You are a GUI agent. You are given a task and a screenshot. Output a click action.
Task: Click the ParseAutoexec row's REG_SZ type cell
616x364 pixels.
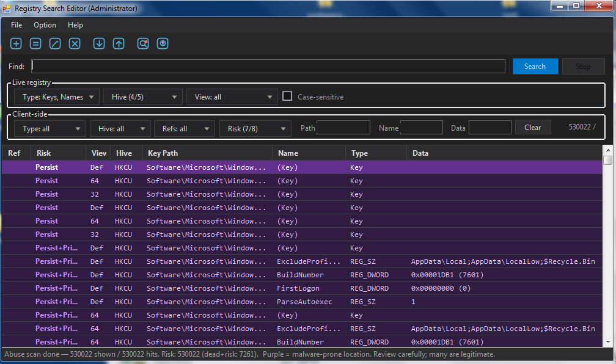click(363, 302)
